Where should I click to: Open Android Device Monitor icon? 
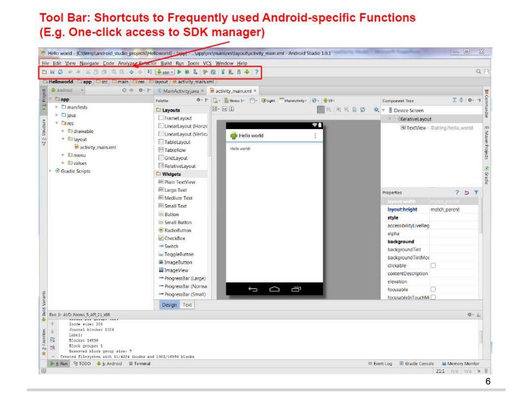point(247,72)
